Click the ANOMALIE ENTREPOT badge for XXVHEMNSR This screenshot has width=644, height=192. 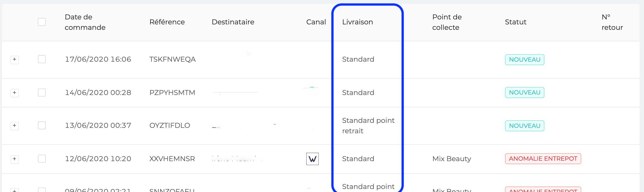coord(543,159)
